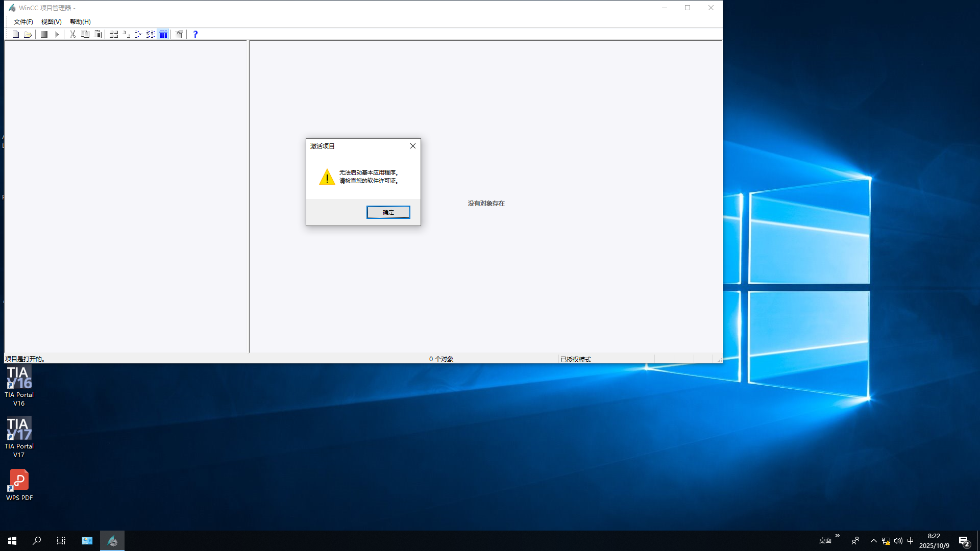The height and width of the screenshot is (551, 980).
Task: Open the Properties toolbar icon
Action: coord(179,34)
